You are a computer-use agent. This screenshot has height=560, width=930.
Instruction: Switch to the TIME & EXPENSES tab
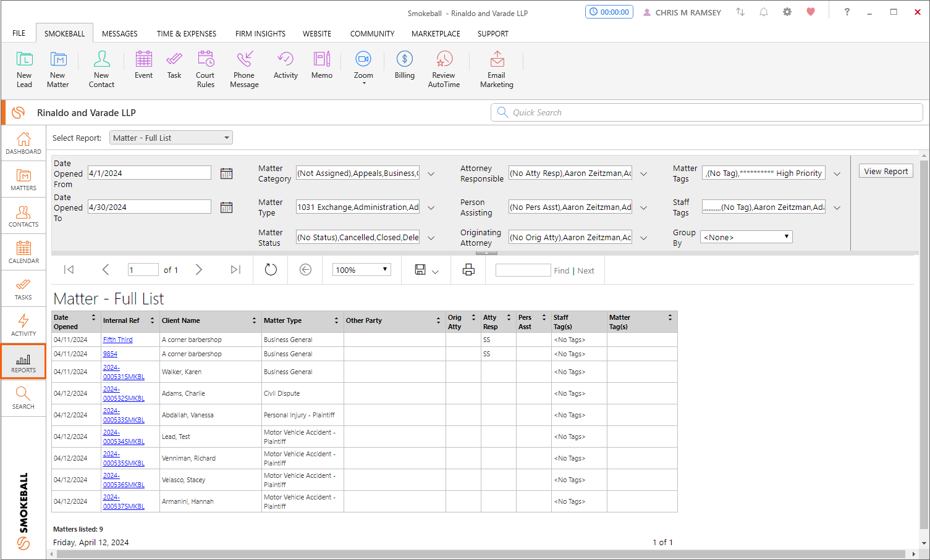(x=187, y=33)
